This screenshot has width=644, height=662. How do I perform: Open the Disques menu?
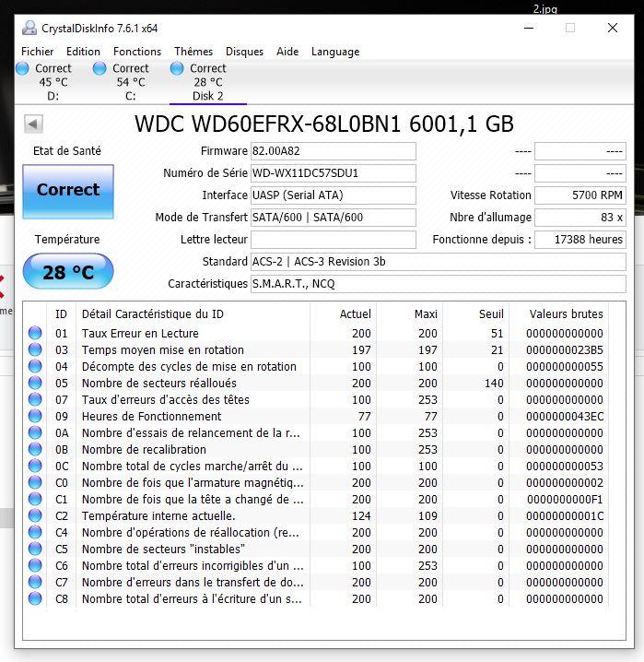click(245, 52)
